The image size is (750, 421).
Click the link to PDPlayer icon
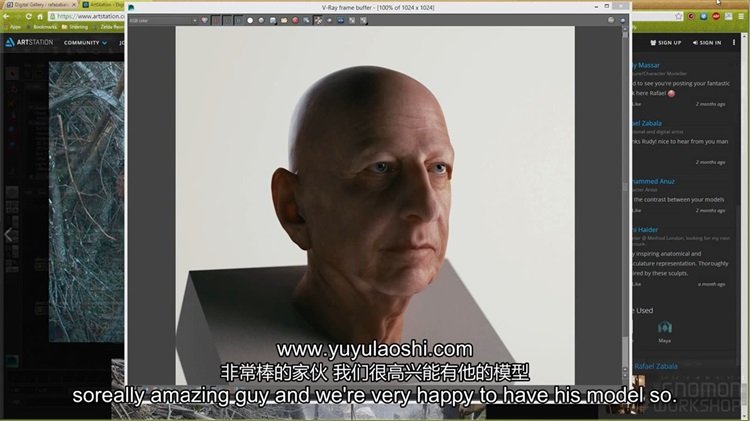(x=341, y=21)
